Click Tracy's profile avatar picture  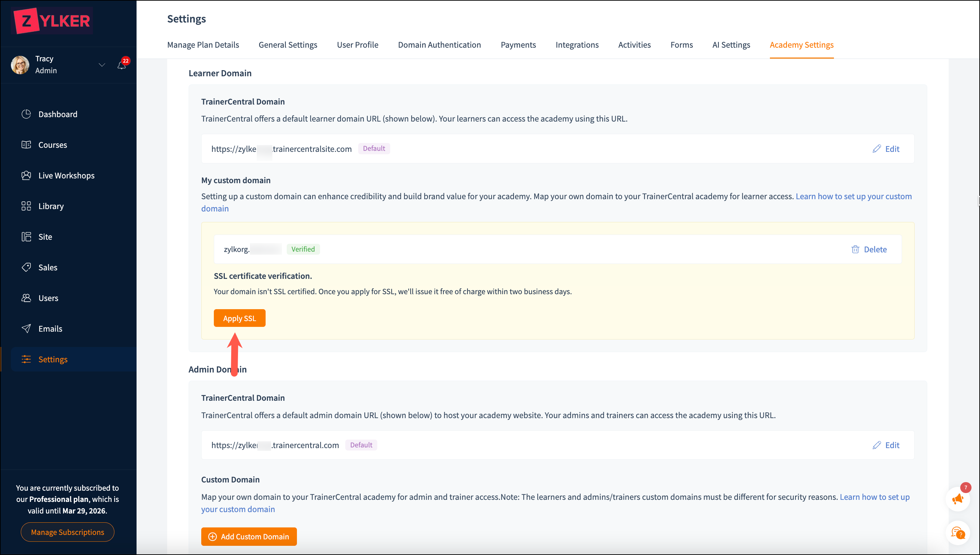point(20,65)
